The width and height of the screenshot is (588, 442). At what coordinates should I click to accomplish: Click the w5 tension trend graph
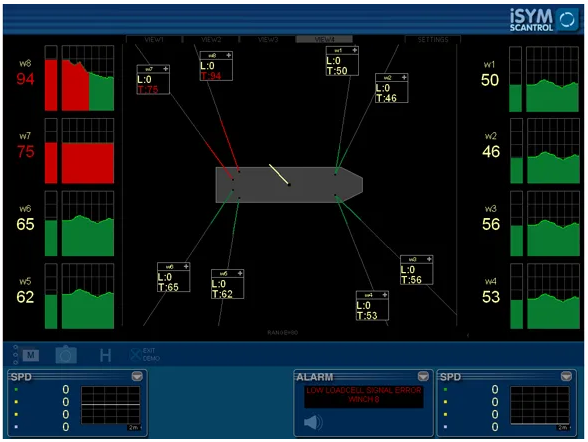coord(88,296)
